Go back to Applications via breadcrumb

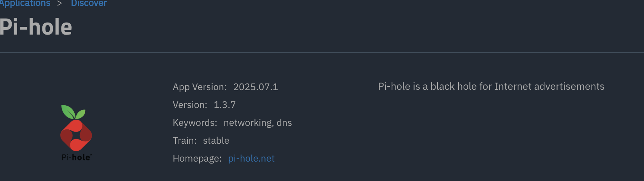(25, 3)
